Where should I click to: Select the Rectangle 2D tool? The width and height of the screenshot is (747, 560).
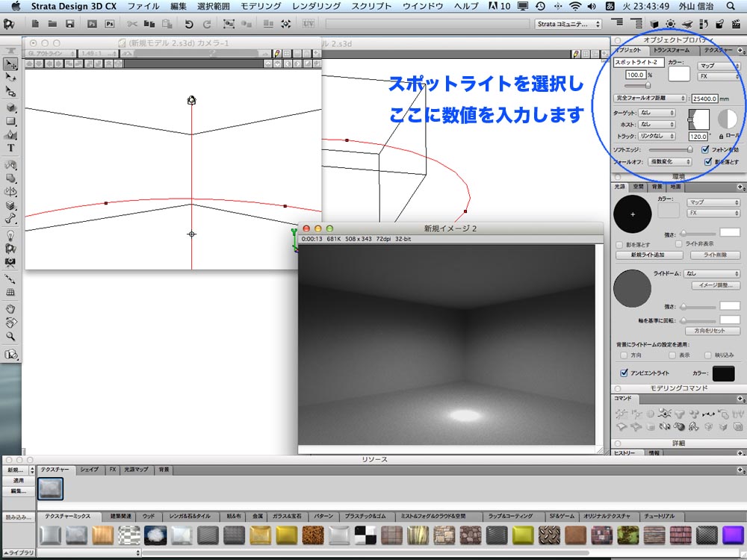tap(10, 122)
